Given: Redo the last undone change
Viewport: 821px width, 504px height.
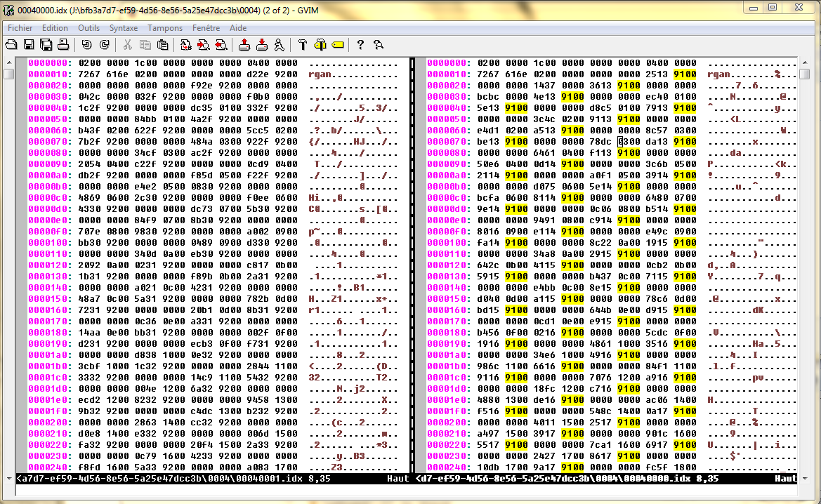Looking at the screenshot, I should click(x=104, y=45).
